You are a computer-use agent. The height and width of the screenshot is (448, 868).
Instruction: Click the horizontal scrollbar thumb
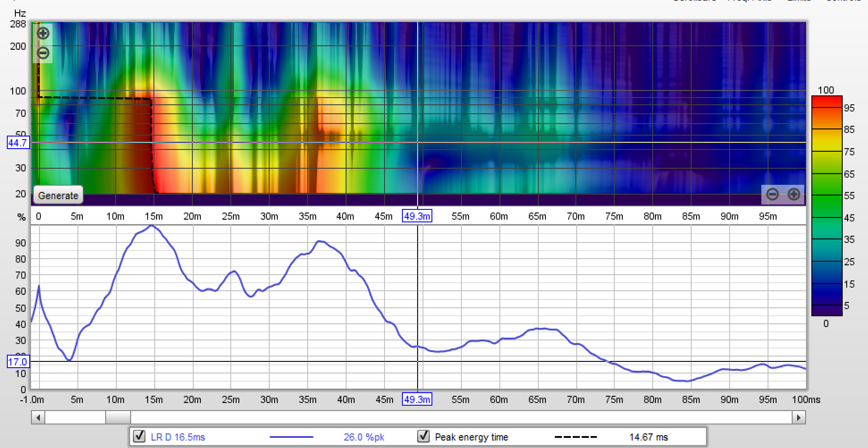118,418
